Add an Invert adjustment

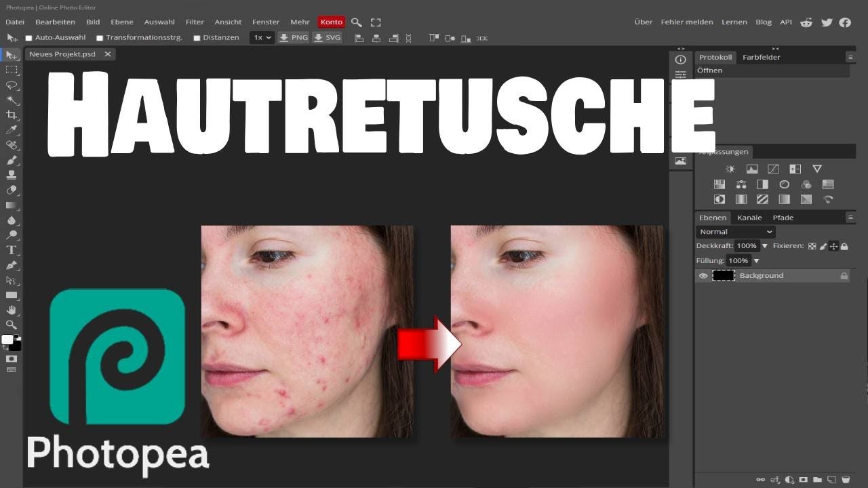point(719,200)
